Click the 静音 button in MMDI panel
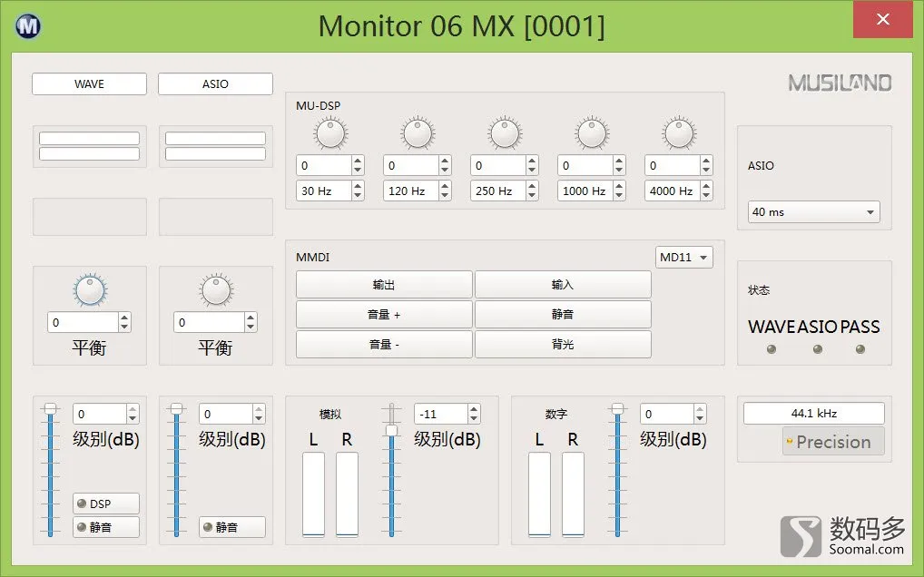This screenshot has width=924, height=577. [x=563, y=315]
